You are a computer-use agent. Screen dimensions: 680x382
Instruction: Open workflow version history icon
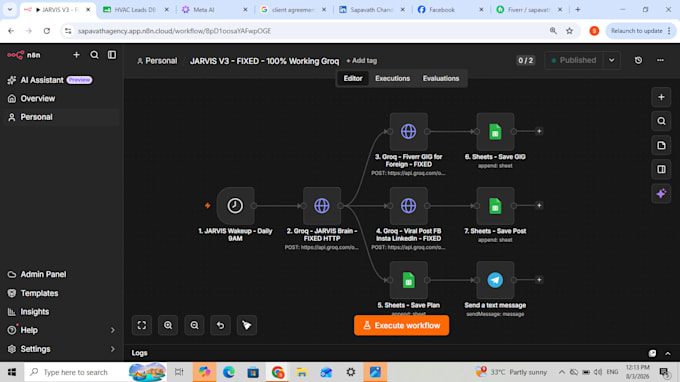(638, 60)
